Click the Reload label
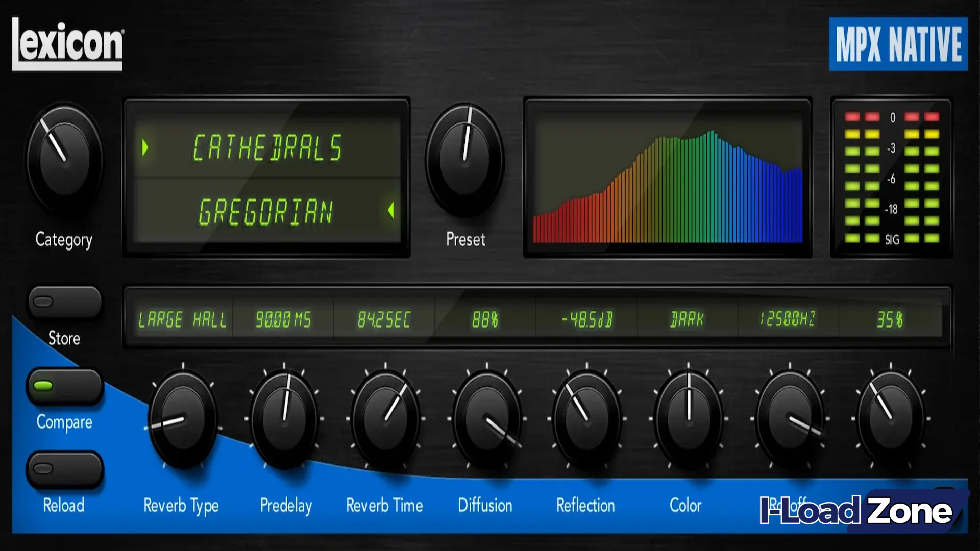 tap(64, 505)
